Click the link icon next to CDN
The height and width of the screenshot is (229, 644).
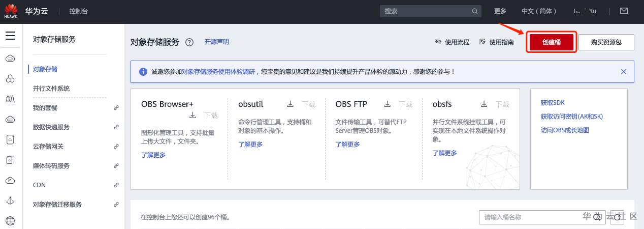pos(116,185)
